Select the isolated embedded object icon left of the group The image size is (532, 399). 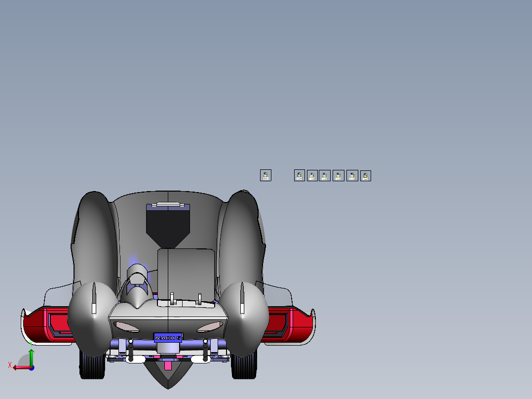[x=266, y=175]
